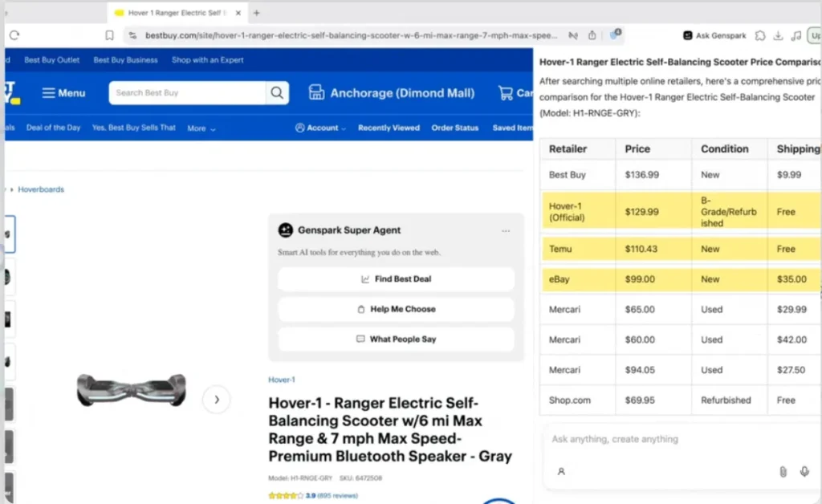Click the Best Buy search magnifier icon
822x504 pixels.
point(277,93)
